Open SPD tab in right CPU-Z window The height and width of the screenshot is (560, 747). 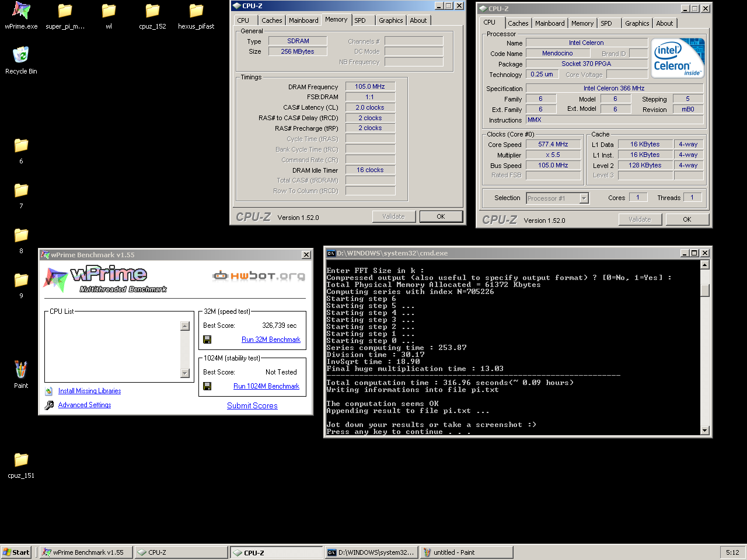pos(606,23)
